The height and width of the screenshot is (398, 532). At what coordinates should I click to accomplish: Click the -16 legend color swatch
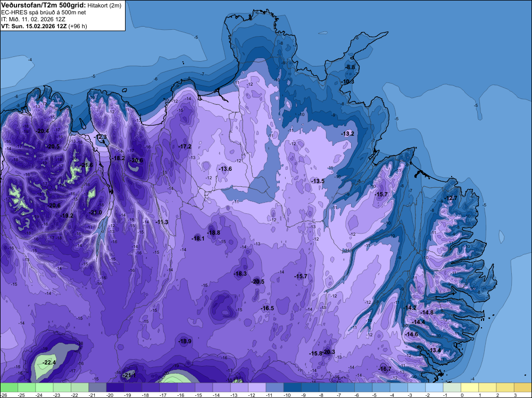(186, 387)
